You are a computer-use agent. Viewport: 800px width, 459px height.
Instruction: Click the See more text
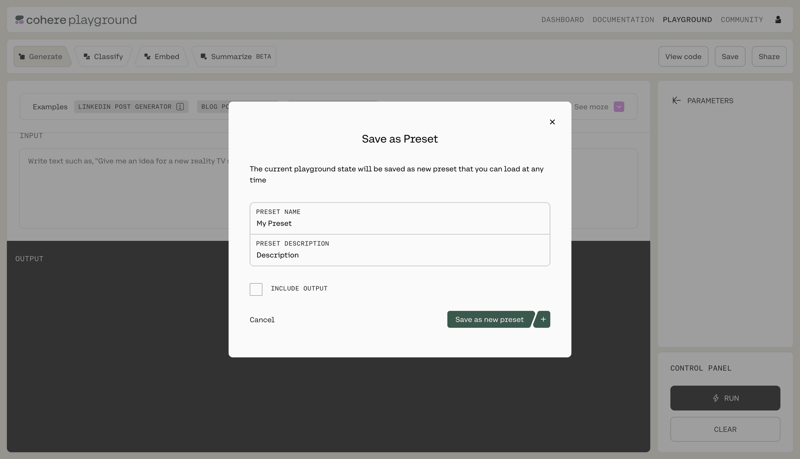(x=591, y=107)
